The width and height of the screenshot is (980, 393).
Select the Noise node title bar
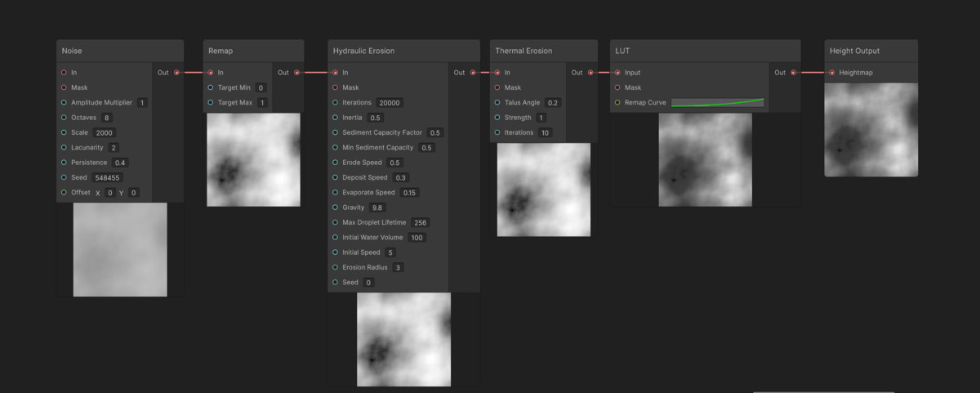click(x=120, y=51)
